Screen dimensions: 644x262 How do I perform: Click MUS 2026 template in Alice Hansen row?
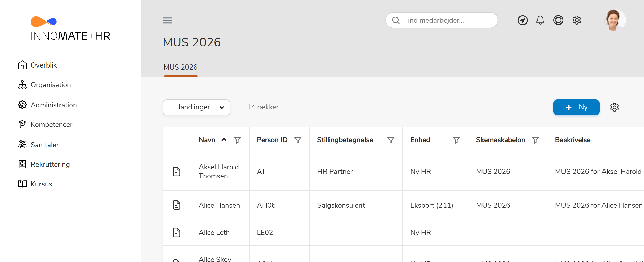click(x=493, y=205)
